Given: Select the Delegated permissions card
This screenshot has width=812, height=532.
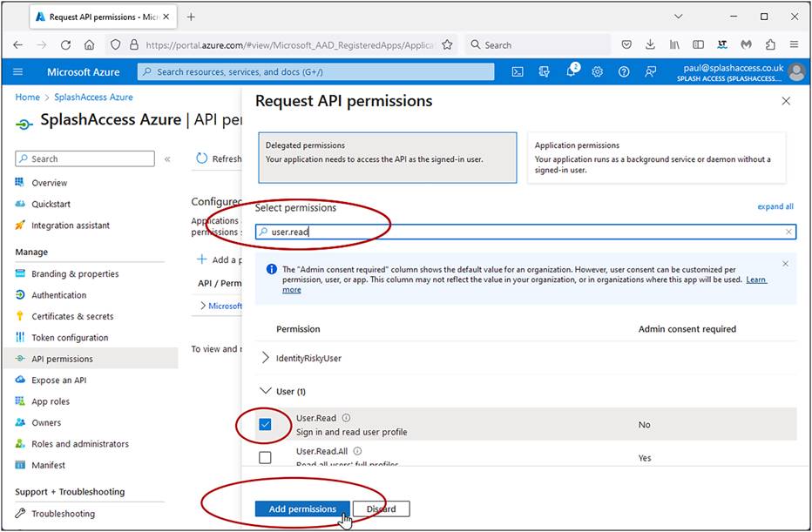Looking at the screenshot, I should (388, 158).
